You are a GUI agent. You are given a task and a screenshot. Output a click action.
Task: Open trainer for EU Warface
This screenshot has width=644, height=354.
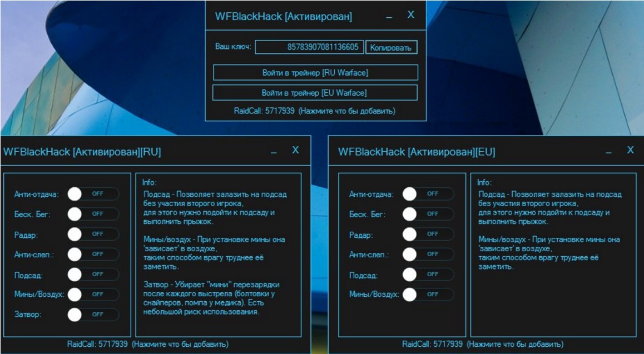point(315,93)
